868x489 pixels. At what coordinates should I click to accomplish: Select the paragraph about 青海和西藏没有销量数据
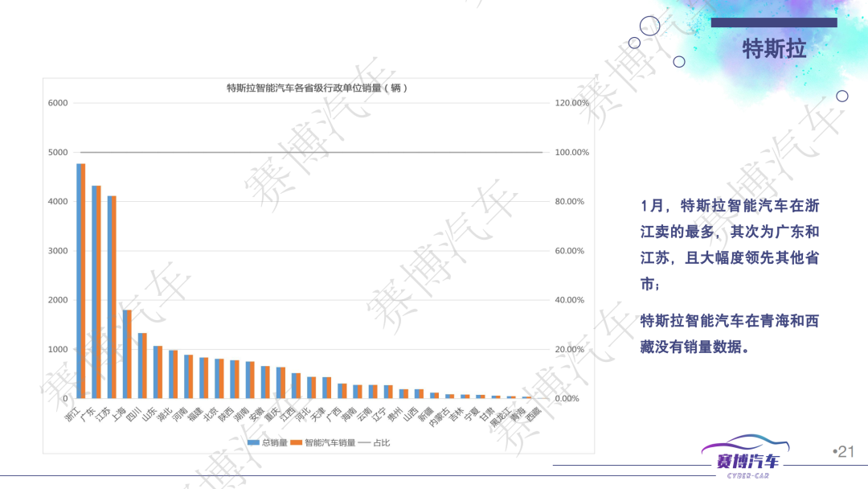[730, 334]
